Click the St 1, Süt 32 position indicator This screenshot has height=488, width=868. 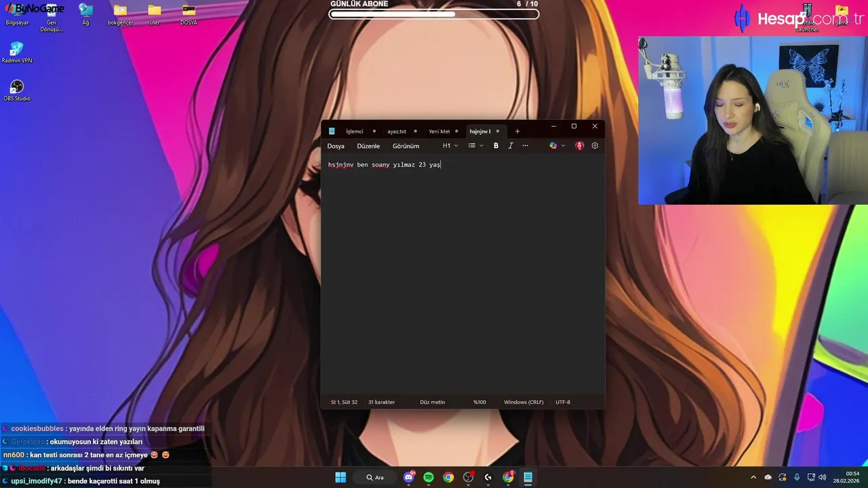[344, 402]
